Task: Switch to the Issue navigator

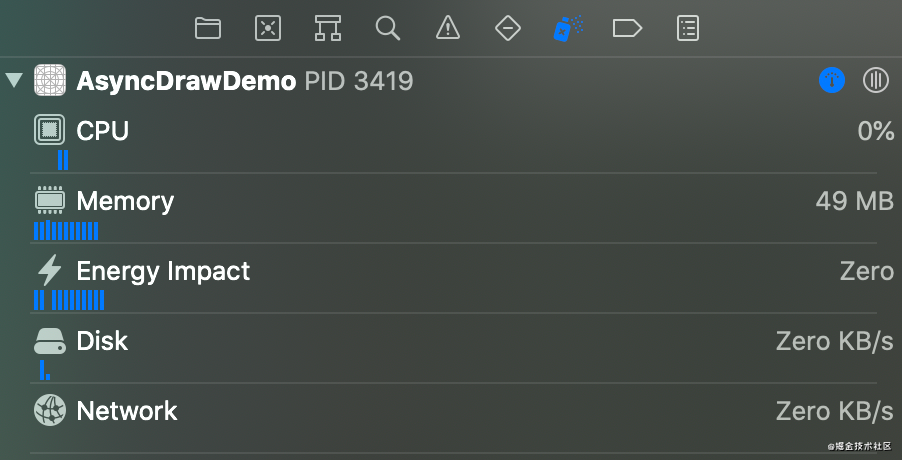Action: [448, 28]
